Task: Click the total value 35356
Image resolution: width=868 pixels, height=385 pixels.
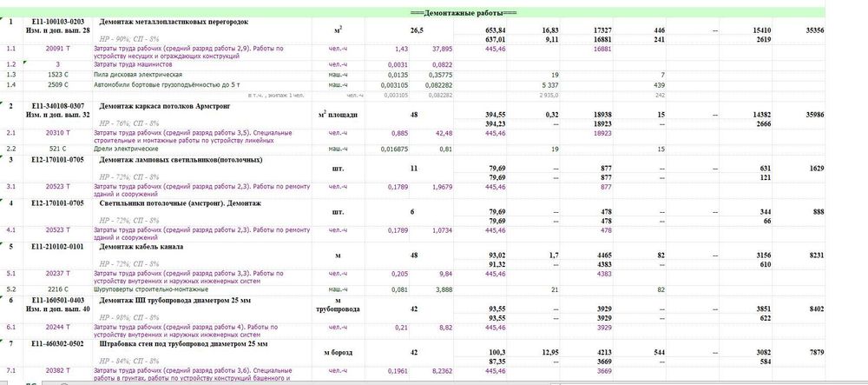Action: pos(815,30)
